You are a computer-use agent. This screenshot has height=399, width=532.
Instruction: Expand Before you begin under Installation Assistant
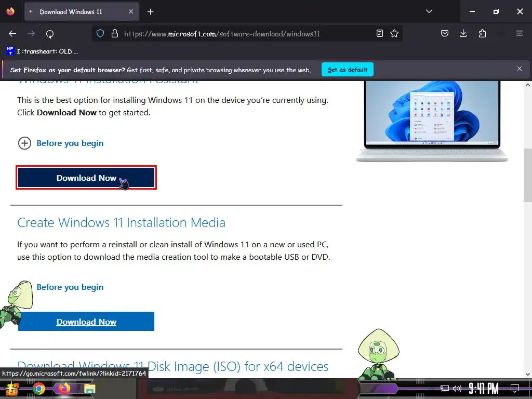click(x=60, y=143)
